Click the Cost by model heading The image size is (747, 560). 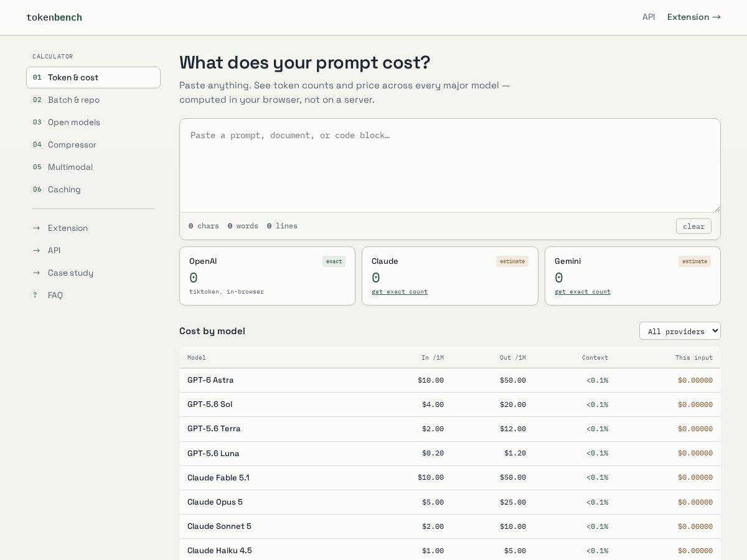coord(212,331)
